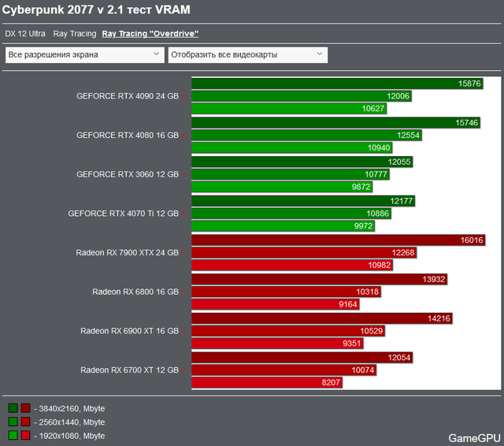Remove Radeon RX 7900 XTX 24 GB with red X
Image resolution: width=504 pixels, height=446 pixels.
point(183,253)
